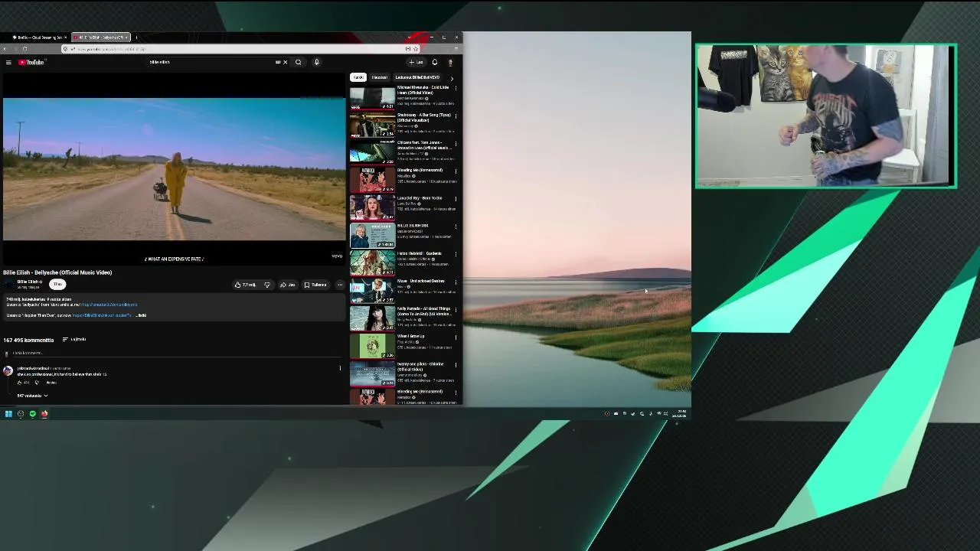980x551 pixels.
Task: Click the Billie Eilish channel avatar
Action: point(8,285)
